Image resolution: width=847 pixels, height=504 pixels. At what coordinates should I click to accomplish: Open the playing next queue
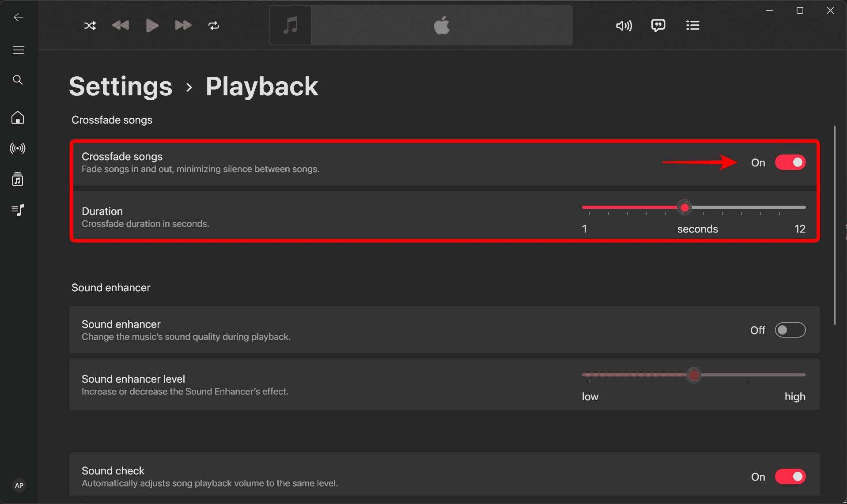point(692,26)
